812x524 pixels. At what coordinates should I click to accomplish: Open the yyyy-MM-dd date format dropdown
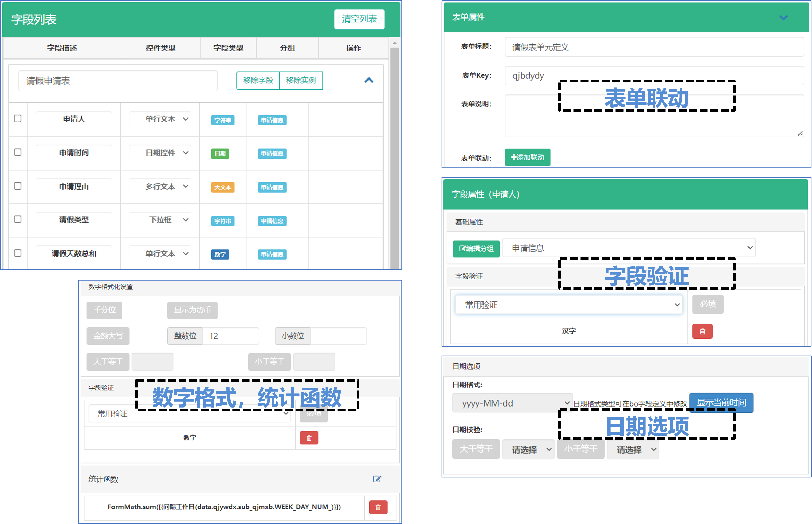tap(512, 403)
